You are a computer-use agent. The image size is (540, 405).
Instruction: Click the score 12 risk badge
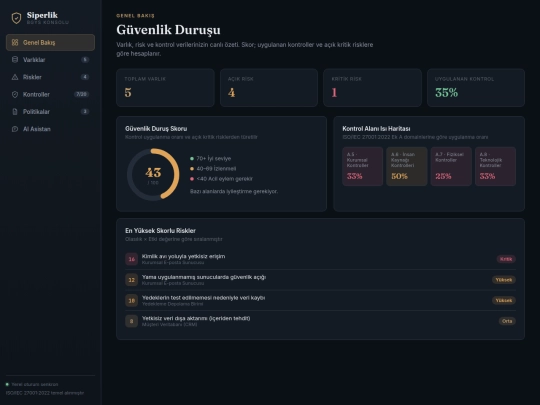(x=132, y=280)
